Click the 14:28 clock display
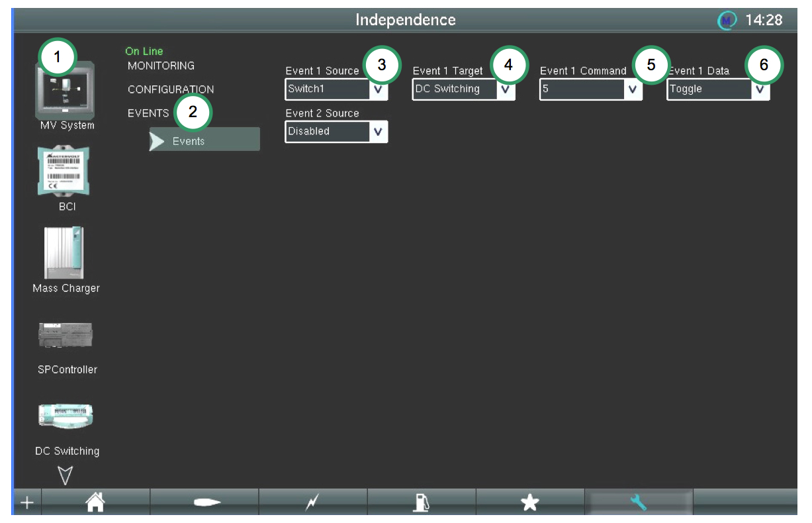Viewport: 812px width, 523px height. [x=764, y=21]
